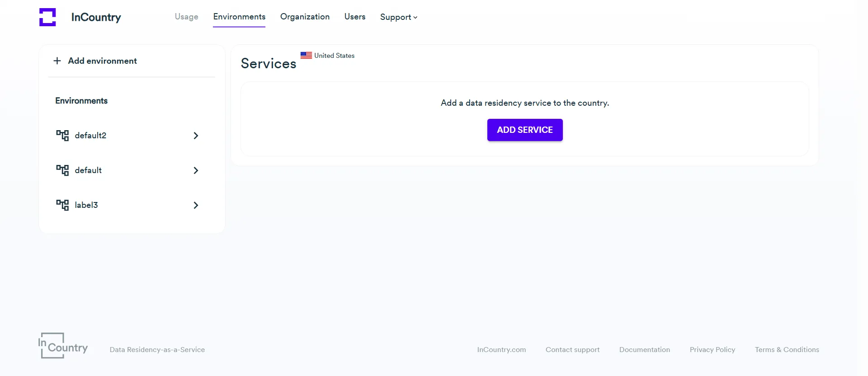Expand the default2 environment chevron

pyautogui.click(x=196, y=136)
